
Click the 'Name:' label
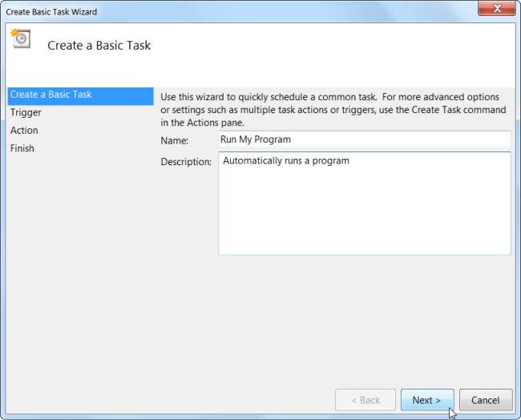pyautogui.click(x=174, y=141)
